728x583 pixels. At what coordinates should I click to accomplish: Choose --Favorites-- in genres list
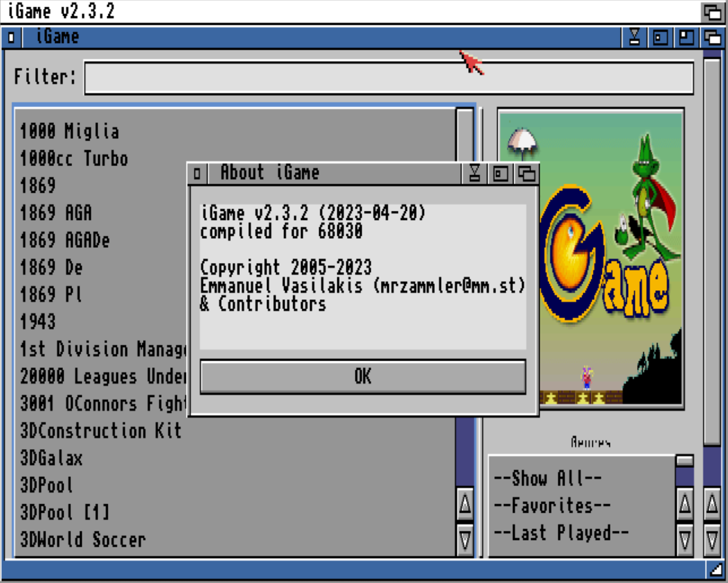click(x=552, y=506)
